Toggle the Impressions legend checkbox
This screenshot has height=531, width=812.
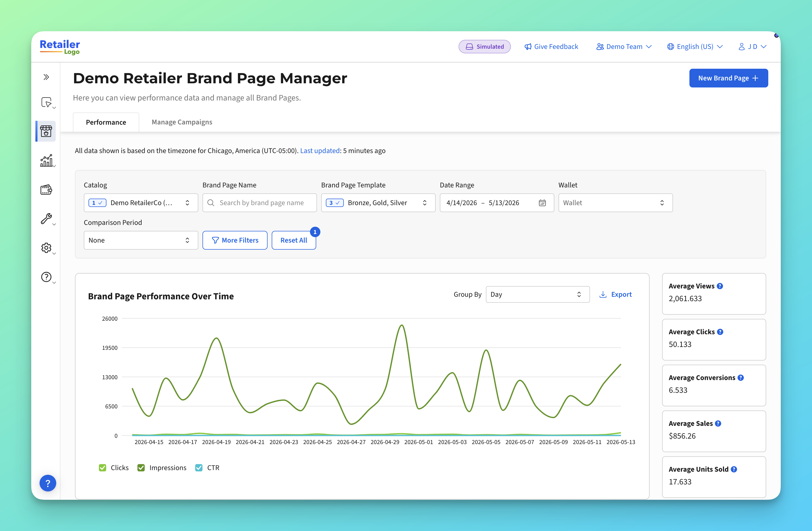pyautogui.click(x=141, y=467)
